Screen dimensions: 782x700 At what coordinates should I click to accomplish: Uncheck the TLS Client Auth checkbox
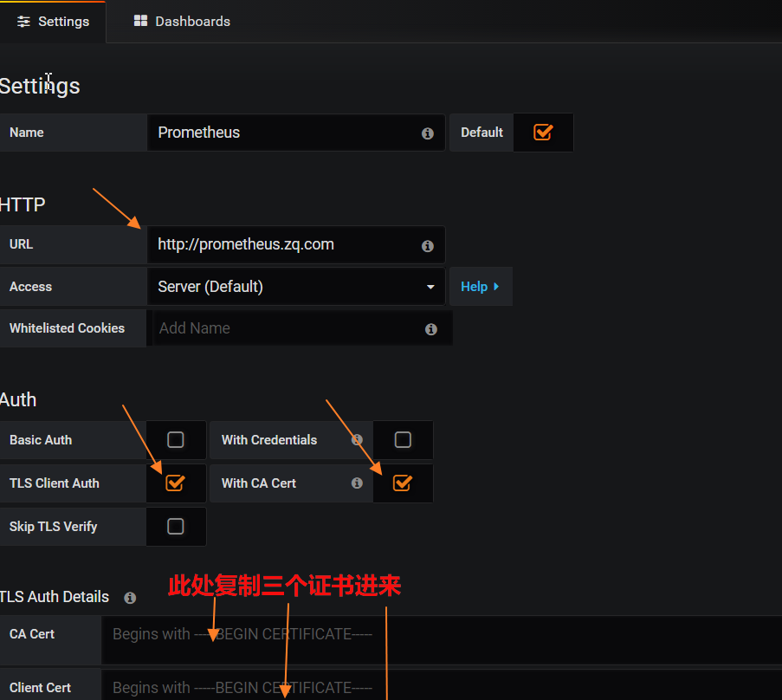pyautogui.click(x=176, y=483)
